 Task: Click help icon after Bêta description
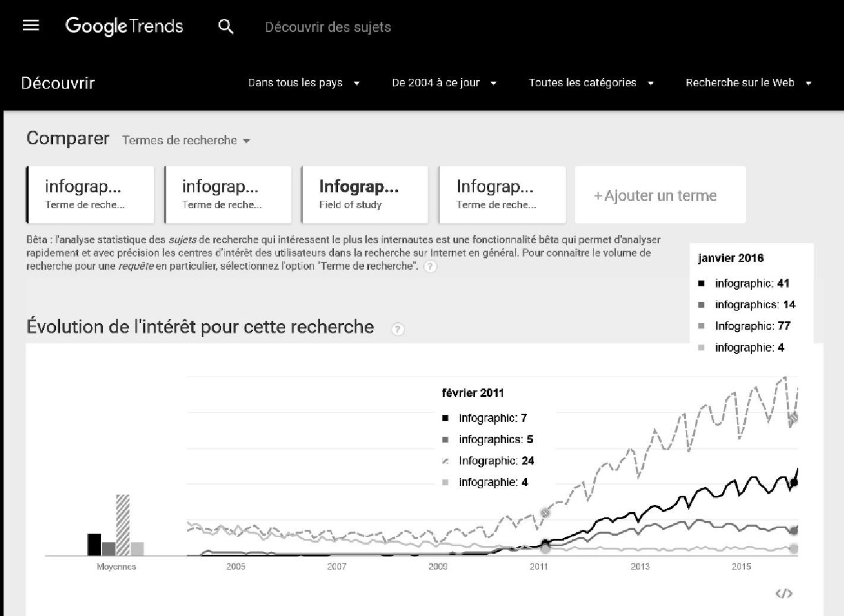(430, 267)
